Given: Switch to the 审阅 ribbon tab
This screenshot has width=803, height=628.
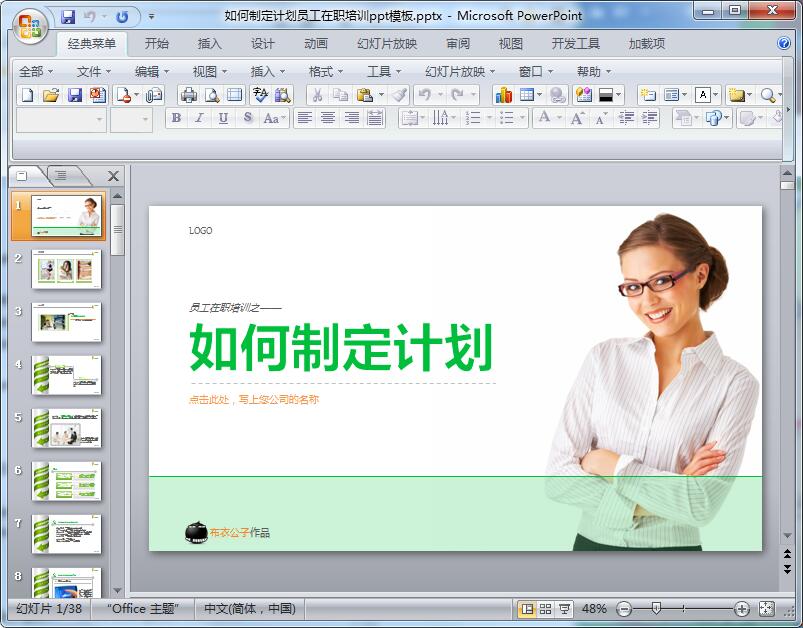Looking at the screenshot, I should 458,44.
